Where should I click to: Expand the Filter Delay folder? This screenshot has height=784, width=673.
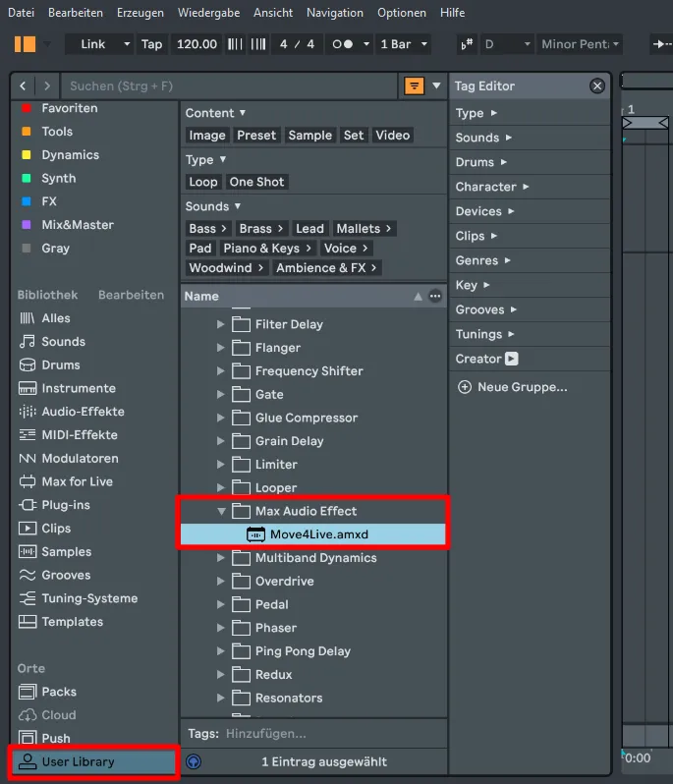click(x=220, y=324)
